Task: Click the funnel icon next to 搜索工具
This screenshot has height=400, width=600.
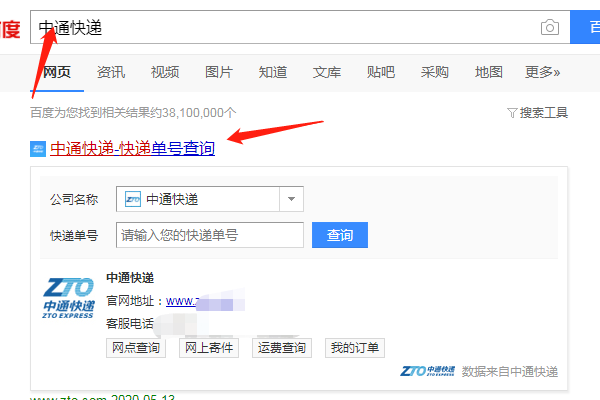Action: tap(512, 113)
